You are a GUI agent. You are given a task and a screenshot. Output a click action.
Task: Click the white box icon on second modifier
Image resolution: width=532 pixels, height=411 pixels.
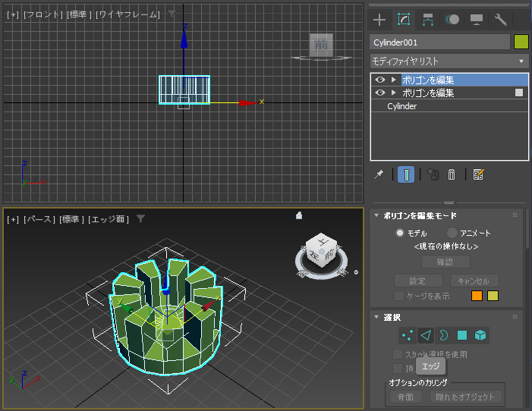click(519, 93)
